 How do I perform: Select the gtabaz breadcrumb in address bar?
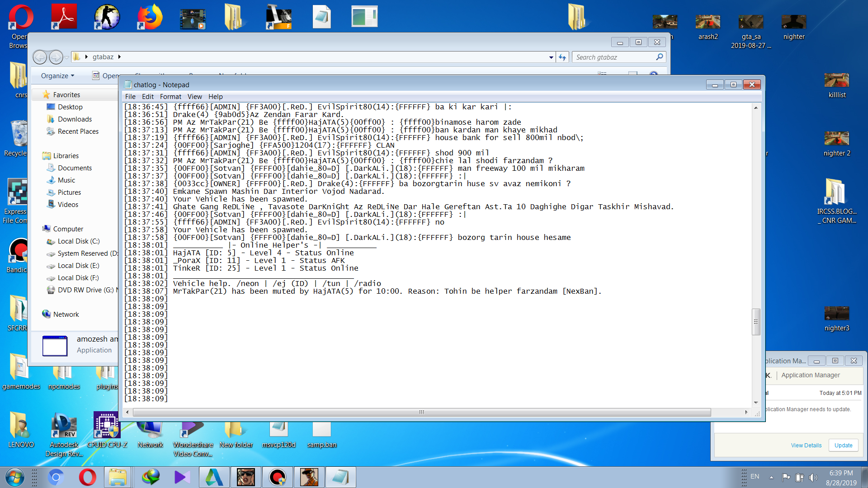click(x=103, y=57)
